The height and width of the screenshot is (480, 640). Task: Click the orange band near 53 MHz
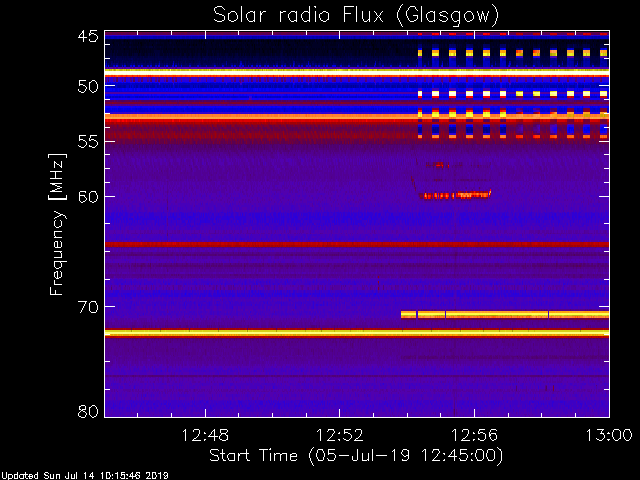[260, 117]
